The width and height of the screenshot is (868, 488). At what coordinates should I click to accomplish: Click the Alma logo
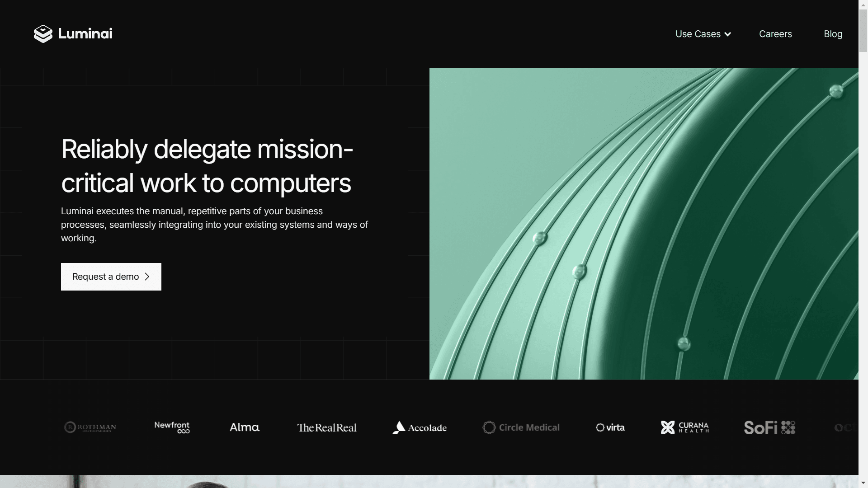245,427
